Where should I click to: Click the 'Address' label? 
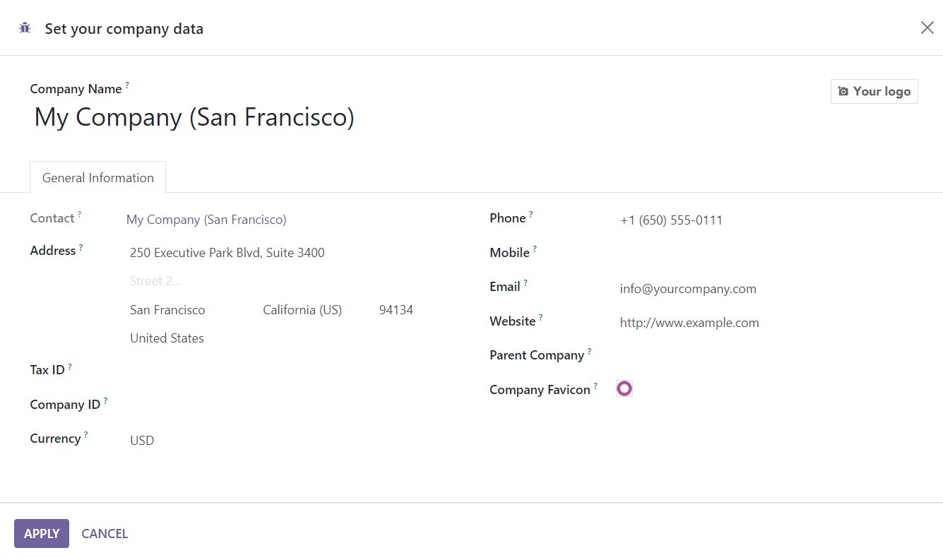click(x=52, y=251)
